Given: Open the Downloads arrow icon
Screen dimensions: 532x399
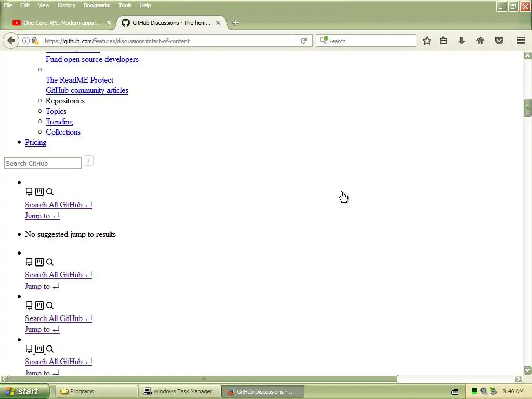Looking at the screenshot, I should (x=462, y=41).
